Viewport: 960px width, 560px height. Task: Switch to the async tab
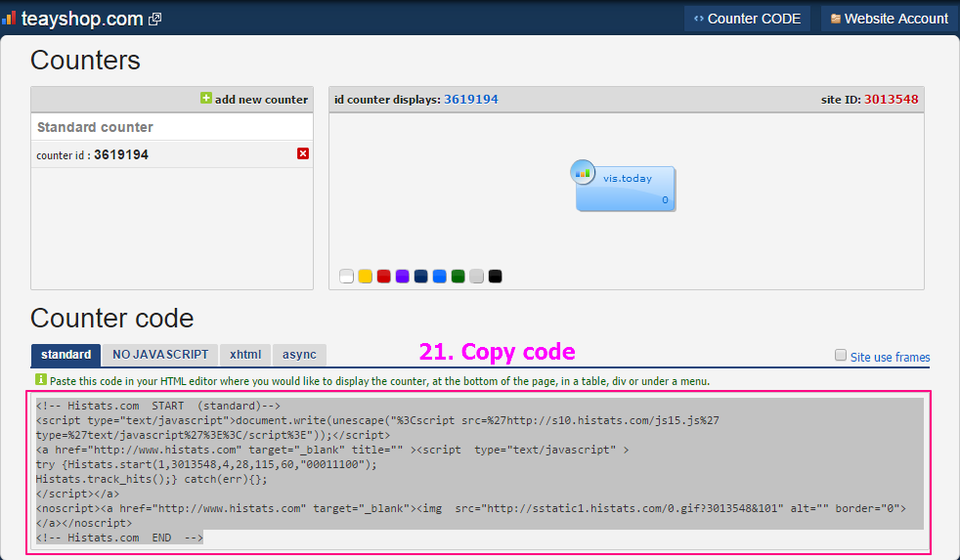tap(299, 355)
